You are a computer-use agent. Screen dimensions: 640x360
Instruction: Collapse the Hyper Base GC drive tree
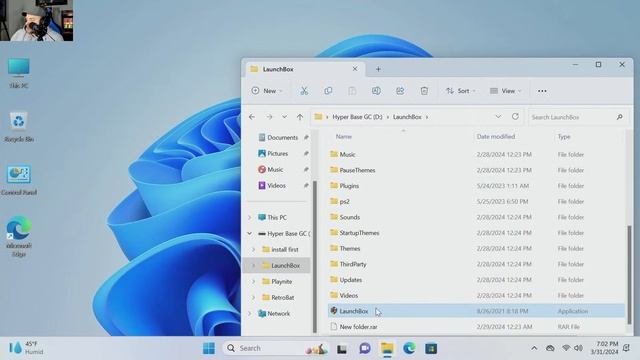point(250,233)
